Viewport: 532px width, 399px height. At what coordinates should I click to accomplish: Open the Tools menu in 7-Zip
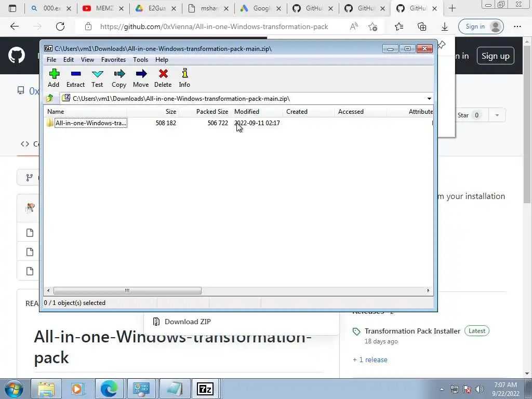(140, 60)
